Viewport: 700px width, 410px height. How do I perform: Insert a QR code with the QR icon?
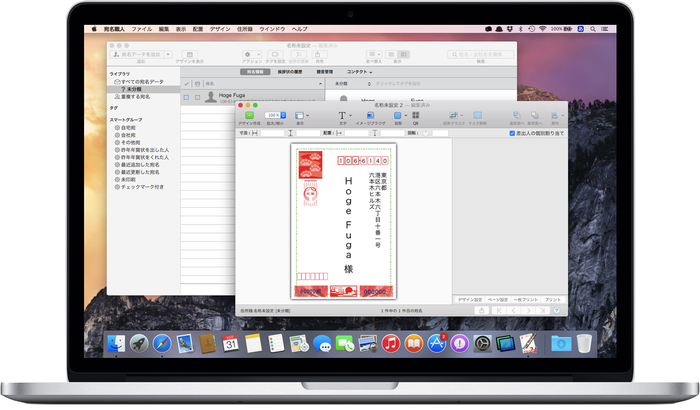(416, 115)
